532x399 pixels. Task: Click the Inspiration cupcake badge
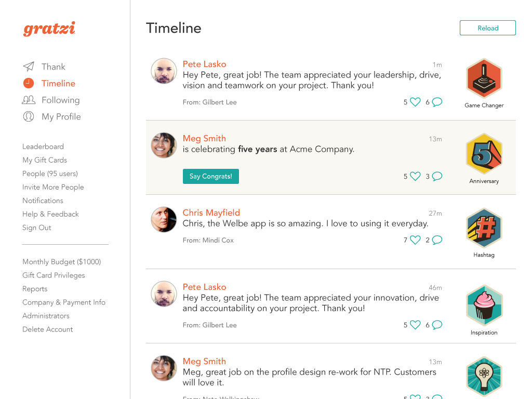point(484,305)
